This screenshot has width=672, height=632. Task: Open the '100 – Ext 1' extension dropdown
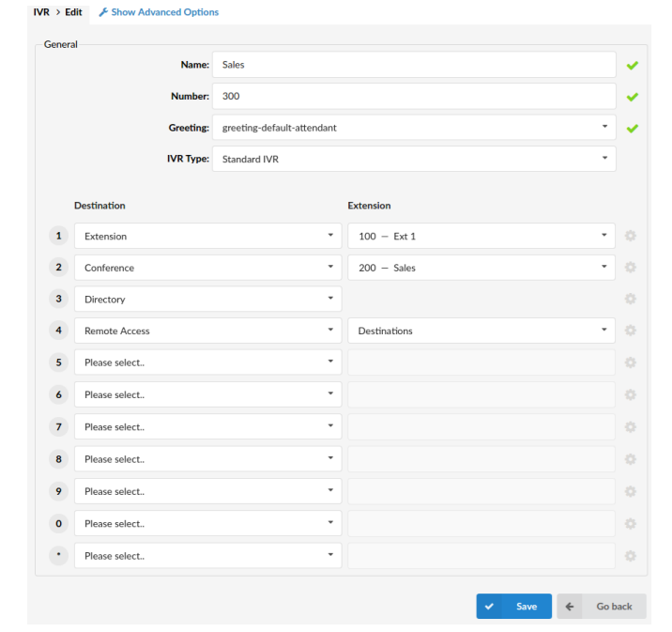(x=481, y=236)
